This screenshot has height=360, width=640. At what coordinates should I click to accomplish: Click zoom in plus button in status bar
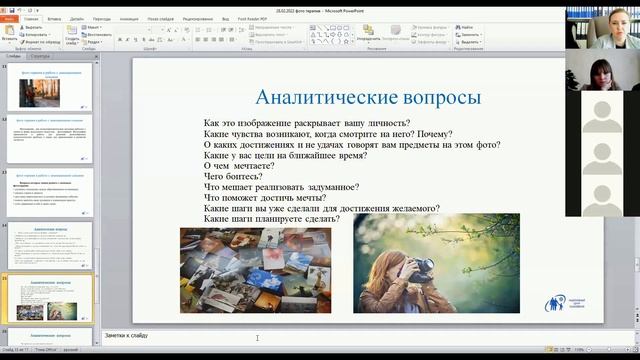pos(627,350)
